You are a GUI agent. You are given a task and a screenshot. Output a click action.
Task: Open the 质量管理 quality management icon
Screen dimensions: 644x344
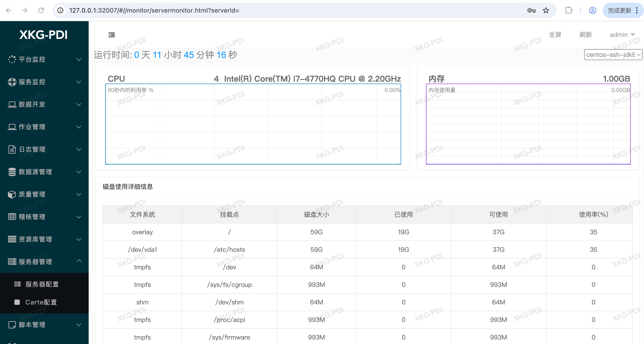point(12,194)
